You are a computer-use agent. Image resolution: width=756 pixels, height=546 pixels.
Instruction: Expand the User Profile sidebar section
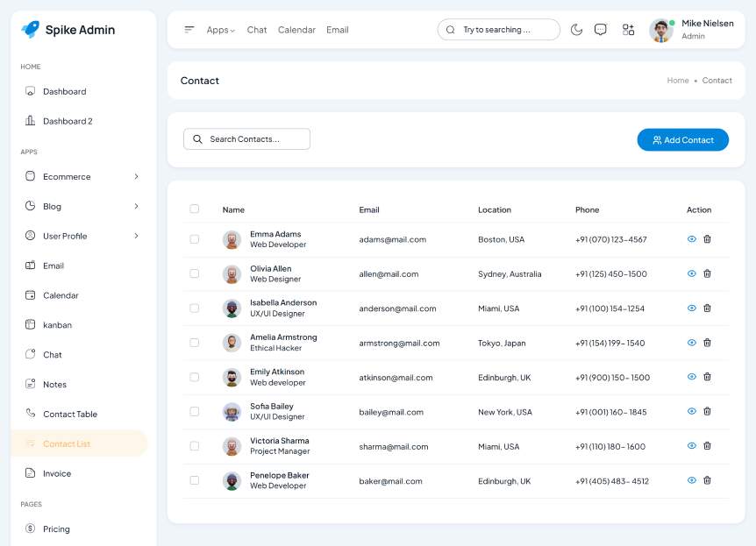coord(80,236)
